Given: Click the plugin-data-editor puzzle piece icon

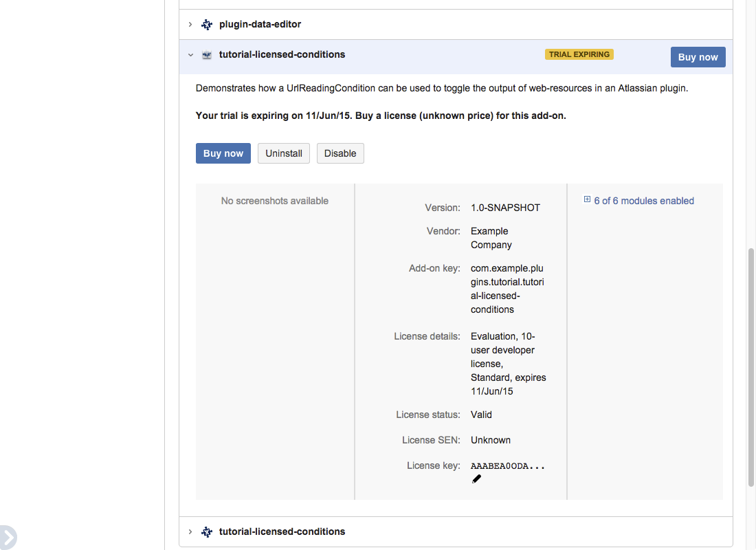Looking at the screenshot, I should (x=207, y=25).
